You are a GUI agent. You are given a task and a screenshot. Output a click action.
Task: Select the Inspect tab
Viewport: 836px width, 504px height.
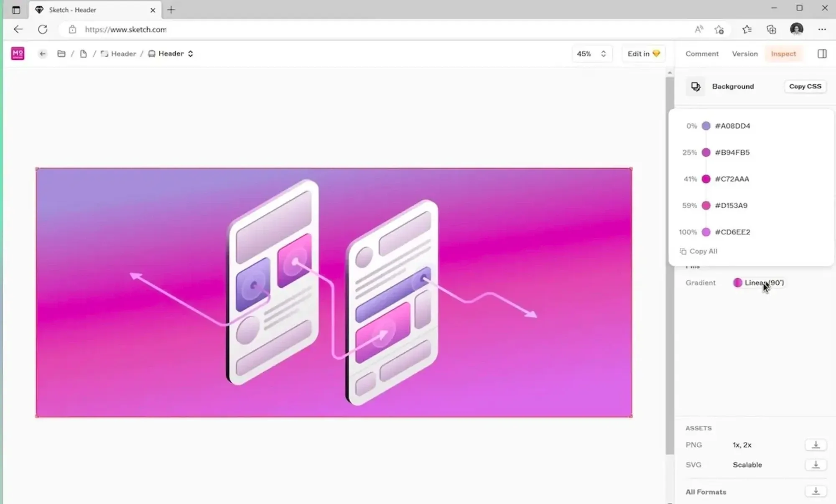(x=783, y=53)
